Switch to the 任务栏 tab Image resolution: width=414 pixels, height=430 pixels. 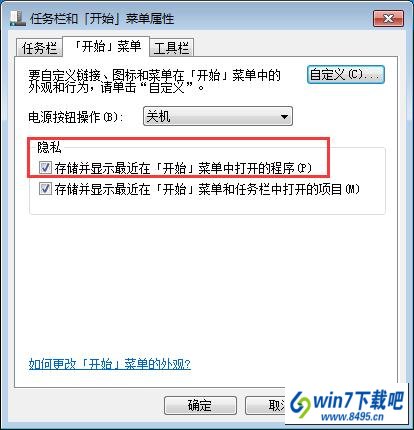click(x=39, y=48)
